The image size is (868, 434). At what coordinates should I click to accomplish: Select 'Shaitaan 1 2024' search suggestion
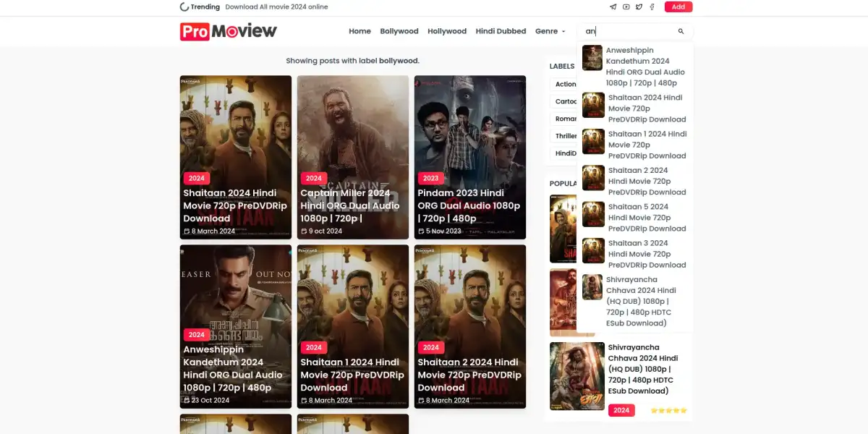point(635,145)
